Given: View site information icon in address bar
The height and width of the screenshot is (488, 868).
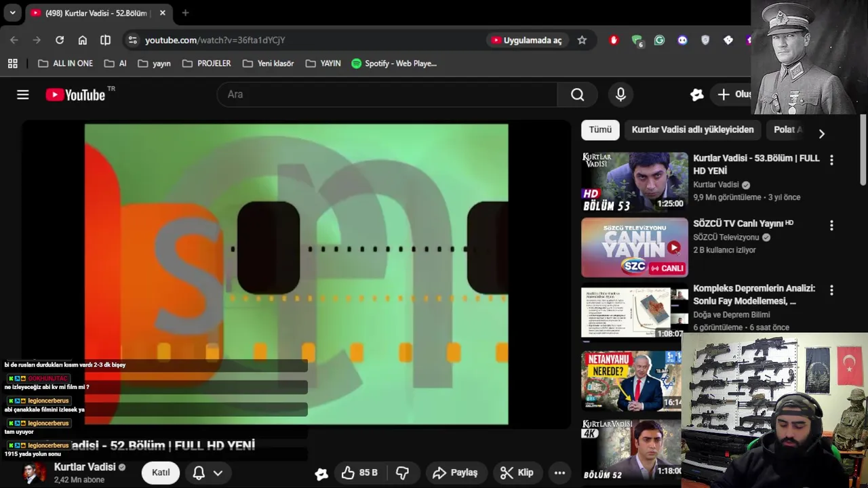Looking at the screenshot, I should click(x=132, y=40).
